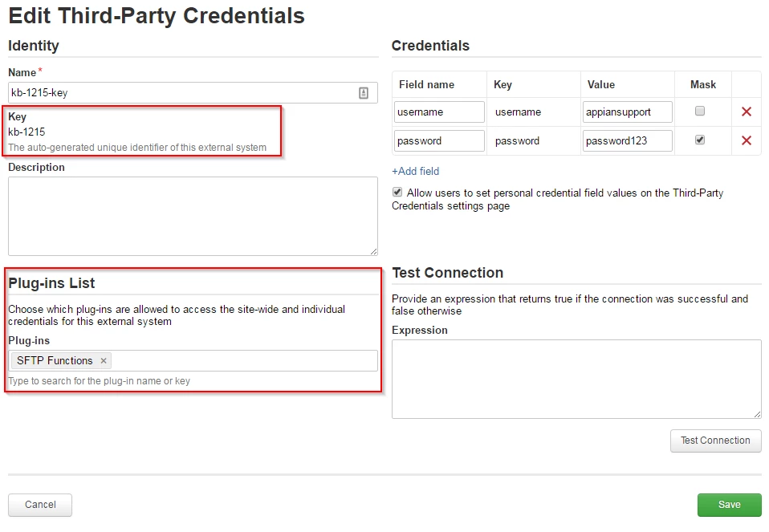Click the Test Connection button
The image size is (769, 532).
[x=715, y=441]
